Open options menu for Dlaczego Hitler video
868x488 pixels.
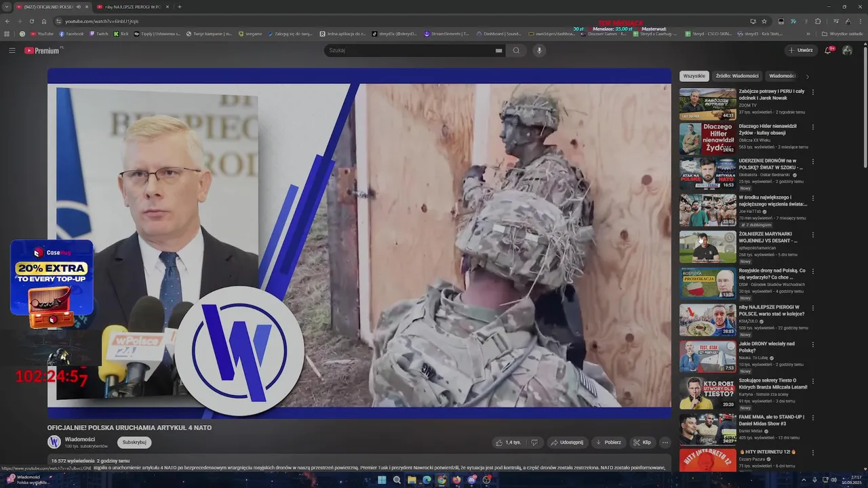[812, 127]
